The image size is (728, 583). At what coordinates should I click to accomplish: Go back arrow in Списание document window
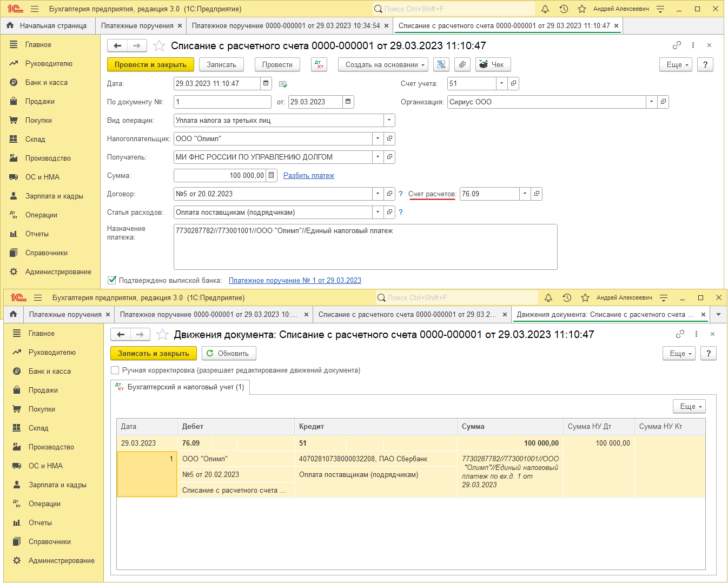(117, 46)
